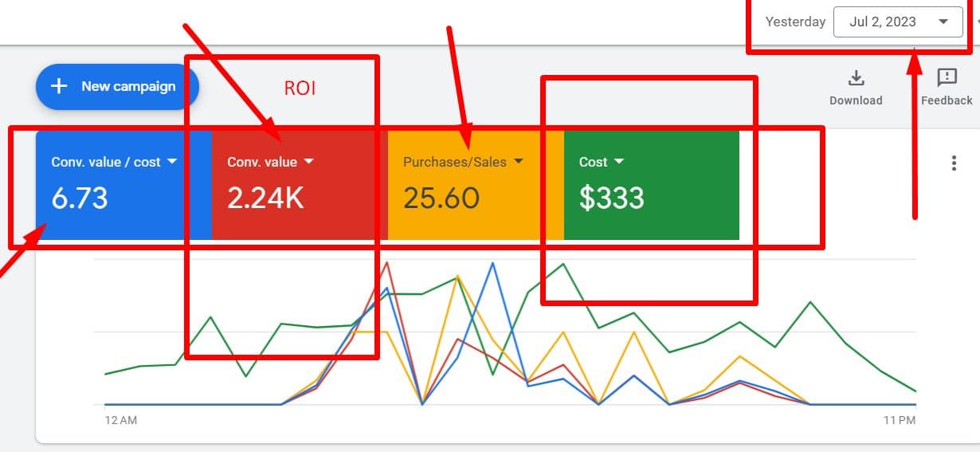Open the Cost metric dropdown arrow
This screenshot has height=452, width=980.
coord(619,161)
